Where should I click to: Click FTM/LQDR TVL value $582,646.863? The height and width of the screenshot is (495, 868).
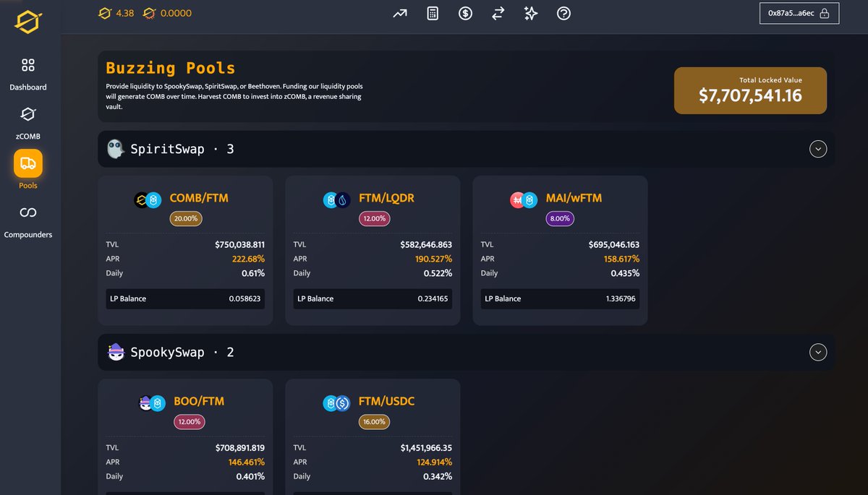tap(426, 245)
